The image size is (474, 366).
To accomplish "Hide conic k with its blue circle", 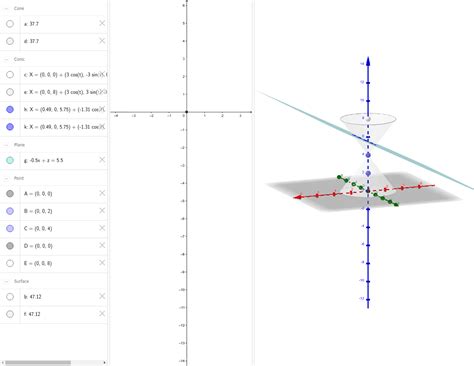I will 10,127.
